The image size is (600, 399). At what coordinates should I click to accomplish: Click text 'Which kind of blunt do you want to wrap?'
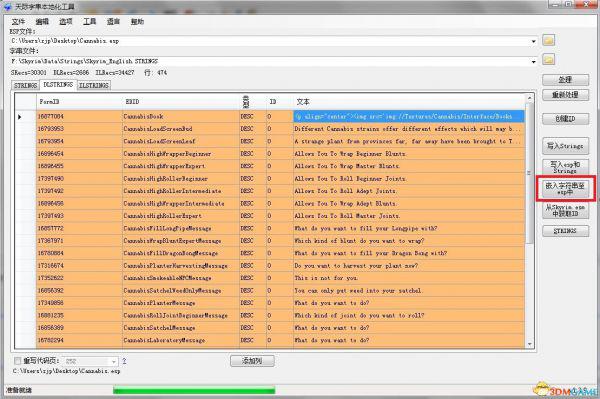pyautogui.click(x=359, y=241)
